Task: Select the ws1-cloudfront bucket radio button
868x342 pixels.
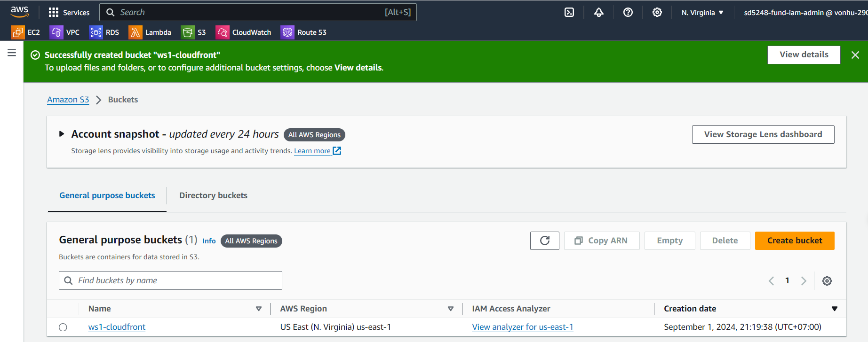Action: pos(63,327)
